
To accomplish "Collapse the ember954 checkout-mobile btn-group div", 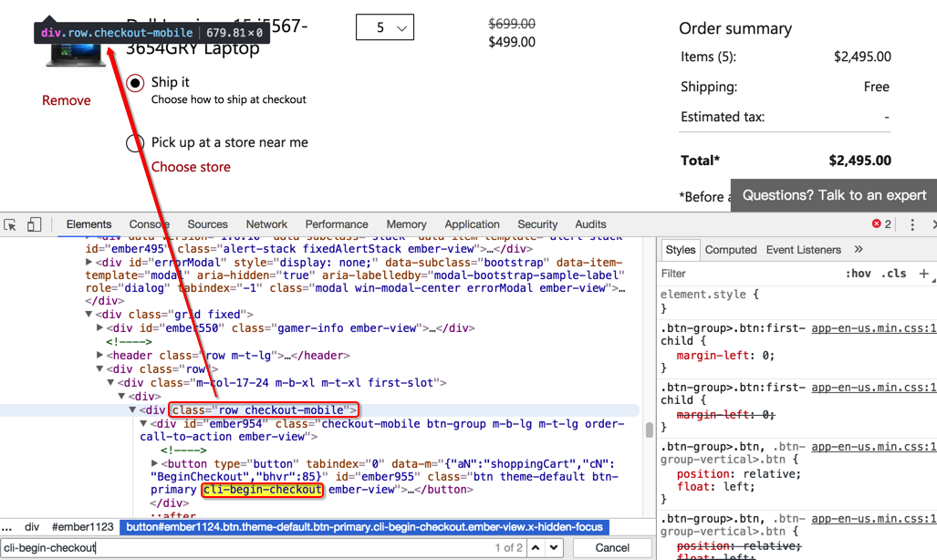I will tap(143, 424).
